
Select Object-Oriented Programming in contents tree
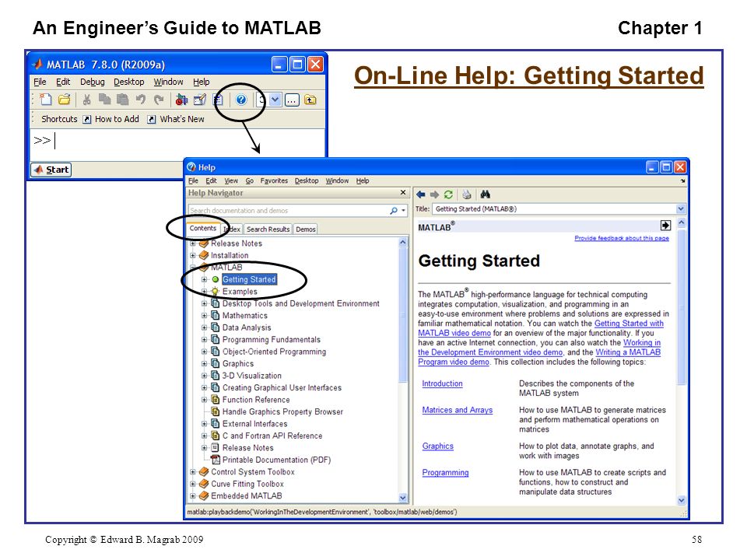coord(274,352)
